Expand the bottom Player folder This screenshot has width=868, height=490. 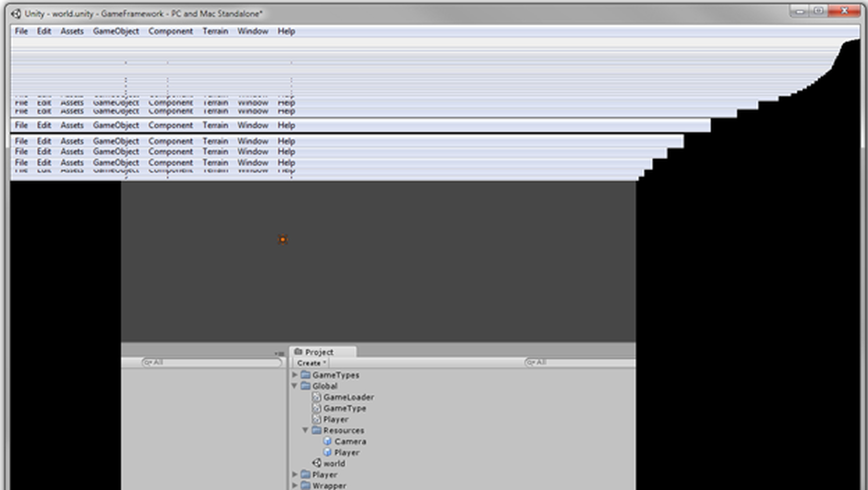click(x=295, y=474)
